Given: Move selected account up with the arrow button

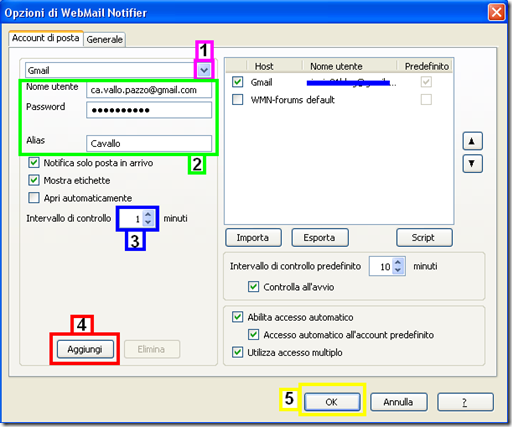Looking at the screenshot, I should [x=472, y=141].
